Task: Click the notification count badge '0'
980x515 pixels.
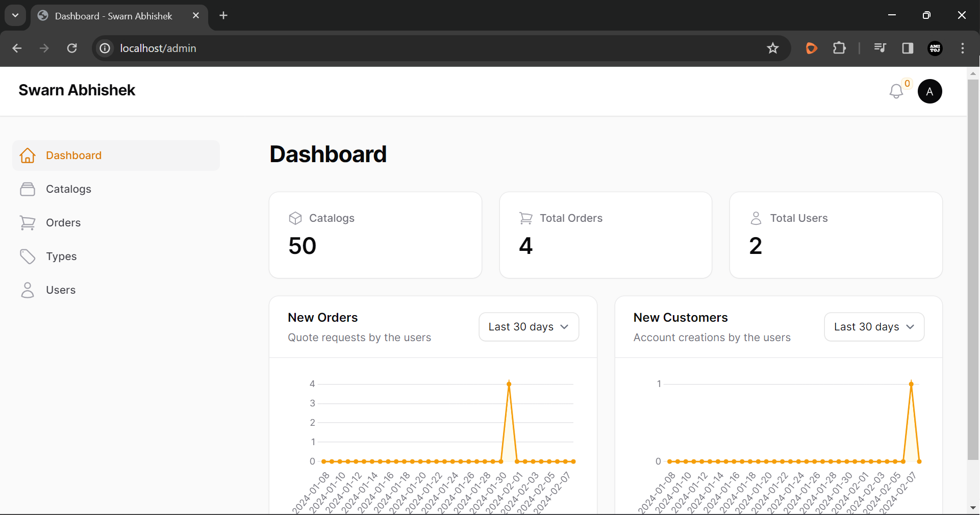Action: (x=907, y=84)
